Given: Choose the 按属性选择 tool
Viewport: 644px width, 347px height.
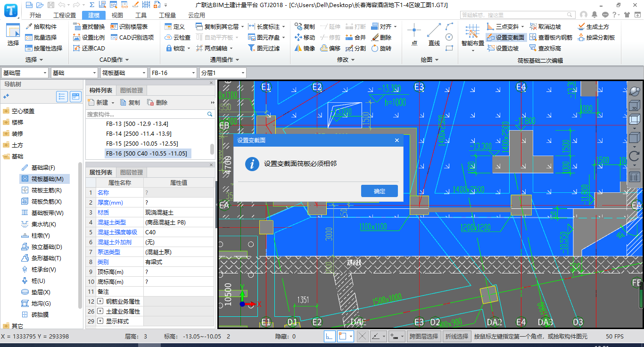Looking at the screenshot, I should click(44, 48).
